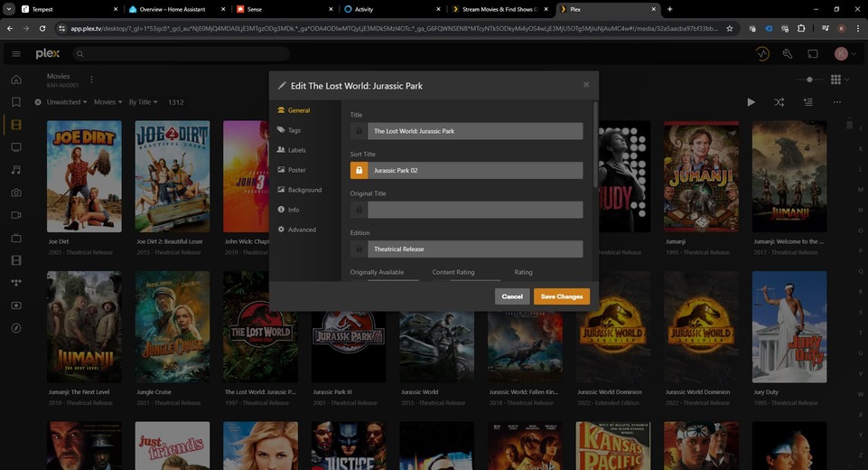The width and height of the screenshot is (868, 470).
Task: Bookmark this page with the star icon
Action: tap(730, 28)
